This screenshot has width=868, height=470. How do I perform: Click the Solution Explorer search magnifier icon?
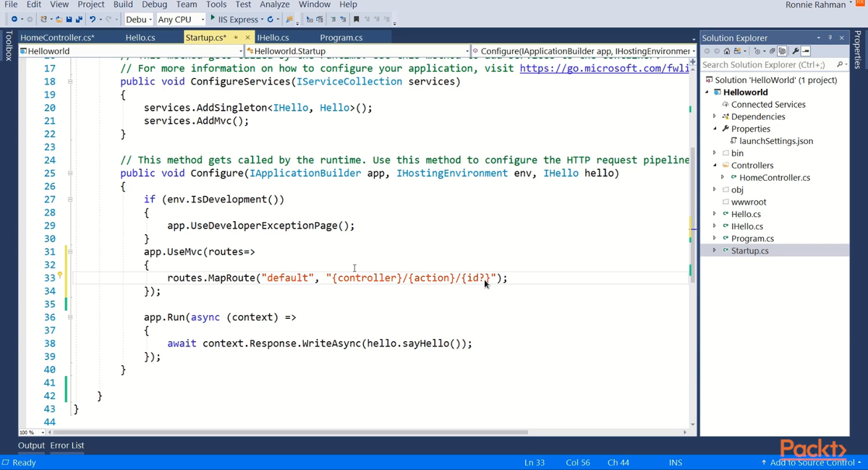(840, 64)
